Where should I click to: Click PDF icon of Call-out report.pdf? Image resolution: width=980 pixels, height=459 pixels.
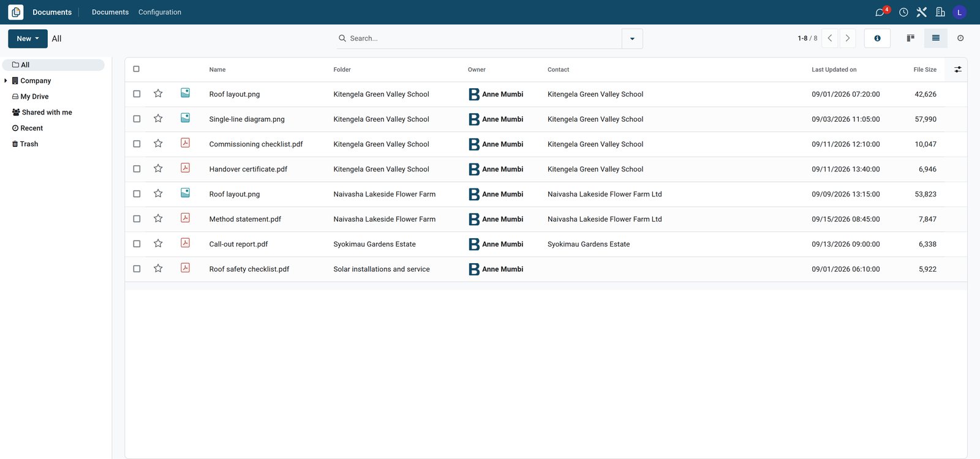(x=185, y=242)
